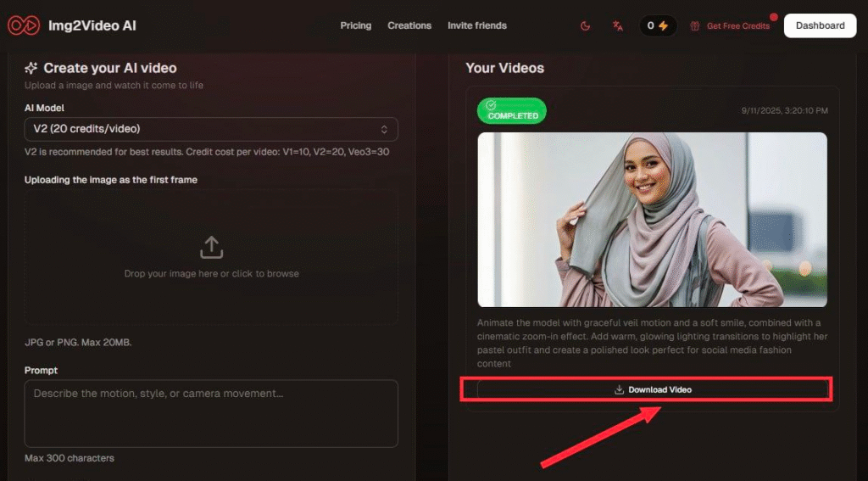Click the sparkle icon beside Create your AI video

tap(31, 68)
